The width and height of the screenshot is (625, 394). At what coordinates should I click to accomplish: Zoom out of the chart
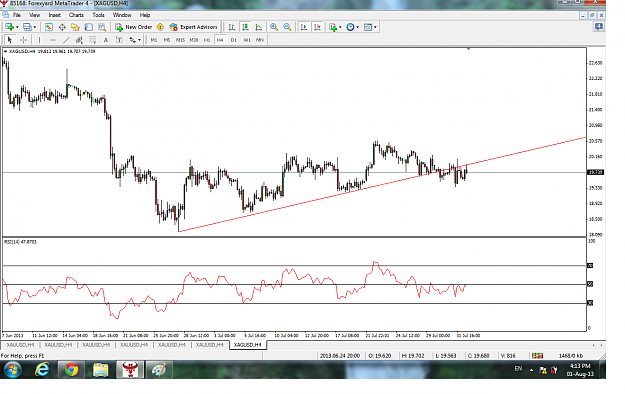pos(287,27)
